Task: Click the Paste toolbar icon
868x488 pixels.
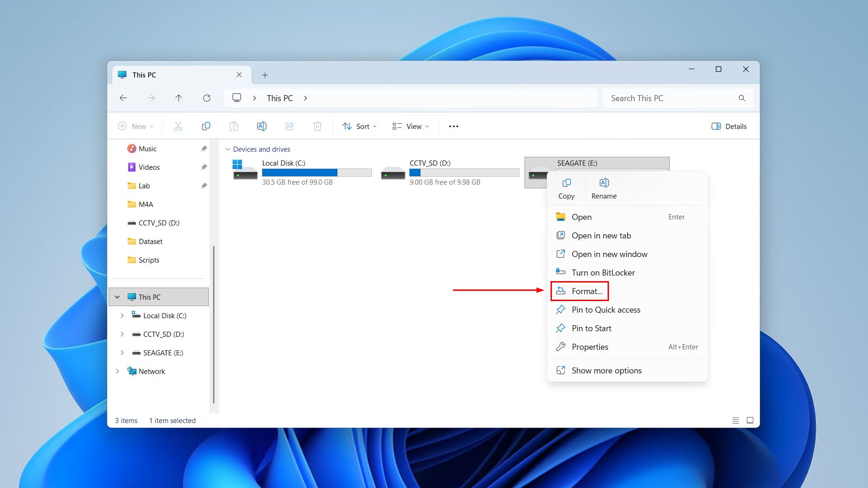Action: point(234,126)
